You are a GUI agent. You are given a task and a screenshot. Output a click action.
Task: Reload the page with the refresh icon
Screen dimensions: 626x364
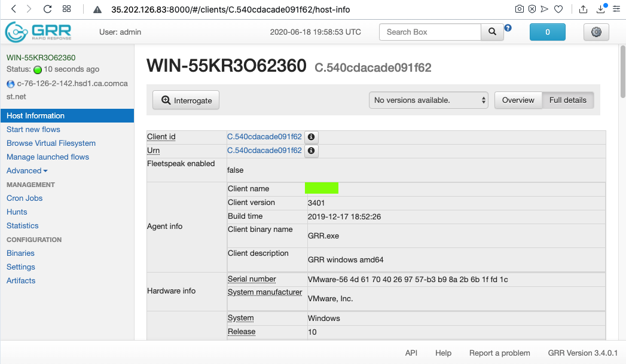(47, 9)
